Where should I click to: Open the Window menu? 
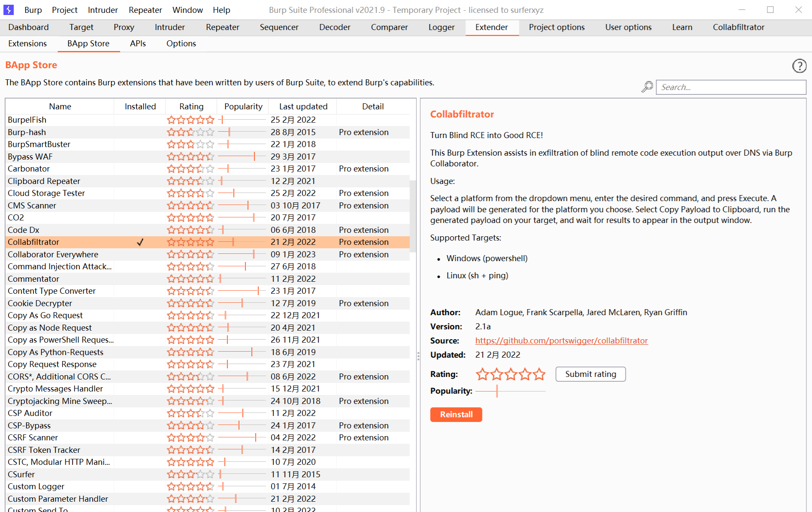click(187, 10)
